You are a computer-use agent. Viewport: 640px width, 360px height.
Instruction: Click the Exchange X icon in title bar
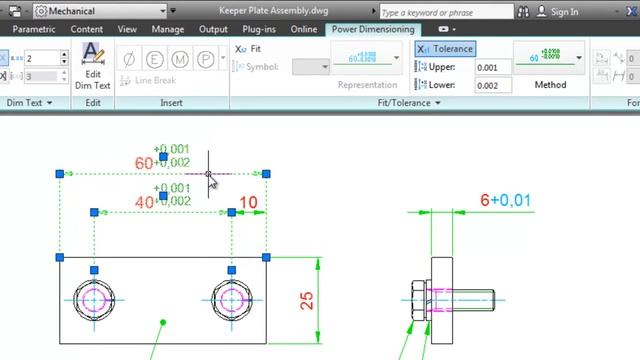tap(632, 12)
